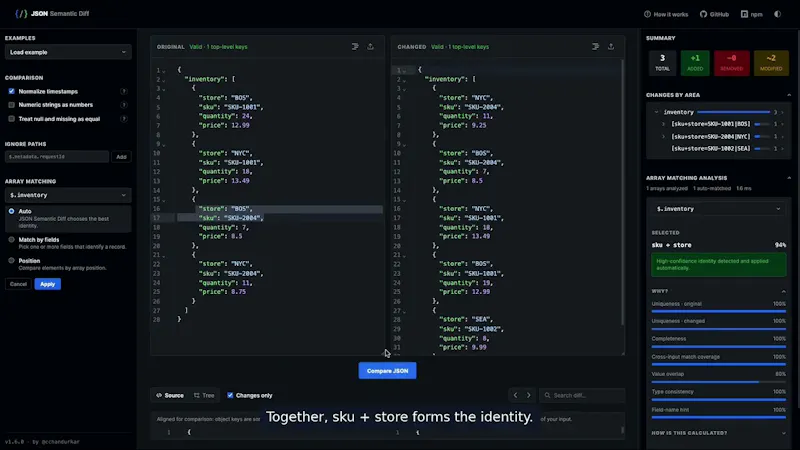800x450 pixels.
Task: Open the $.inventory dropdown in analysis panel
Action: [718, 209]
